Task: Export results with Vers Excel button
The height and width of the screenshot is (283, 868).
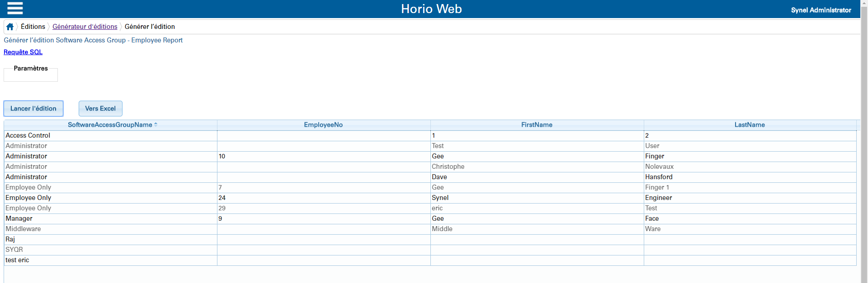Action: point(100,108)
